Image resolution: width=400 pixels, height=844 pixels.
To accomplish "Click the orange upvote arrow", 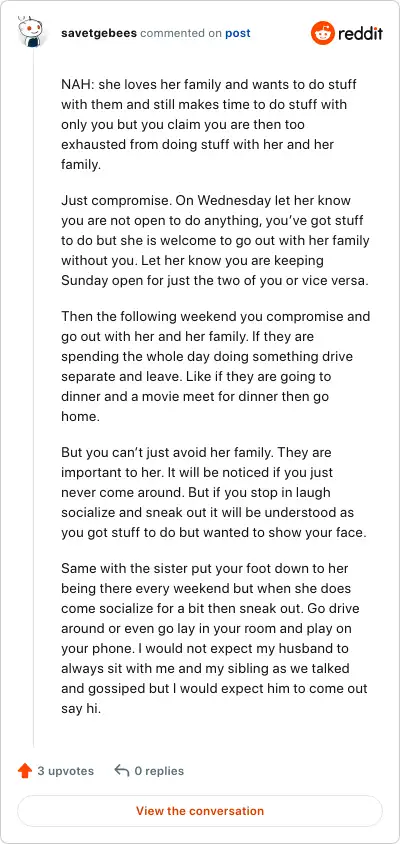I will (x=25, y=771).
